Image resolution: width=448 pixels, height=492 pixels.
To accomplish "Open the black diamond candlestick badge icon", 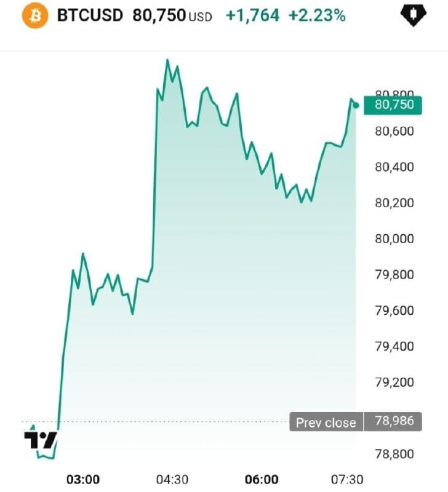I will point(413,15).
